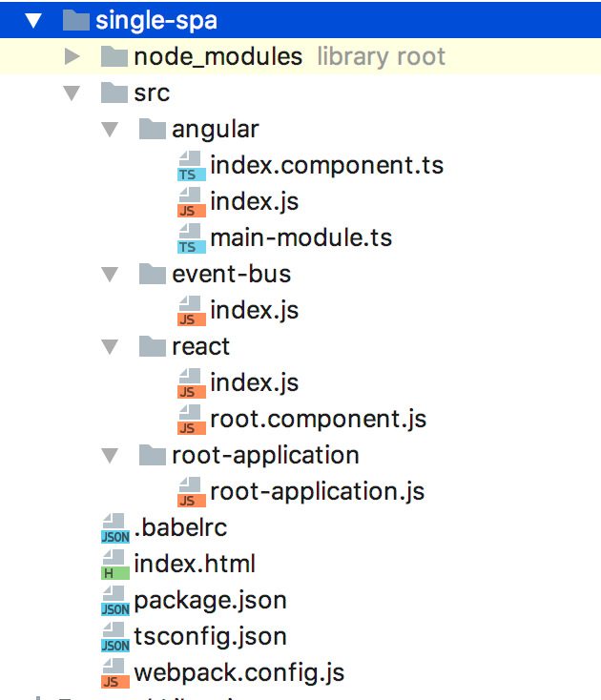Click the node_modules folder icon
The image size is (601, 700).
[114, 56]
